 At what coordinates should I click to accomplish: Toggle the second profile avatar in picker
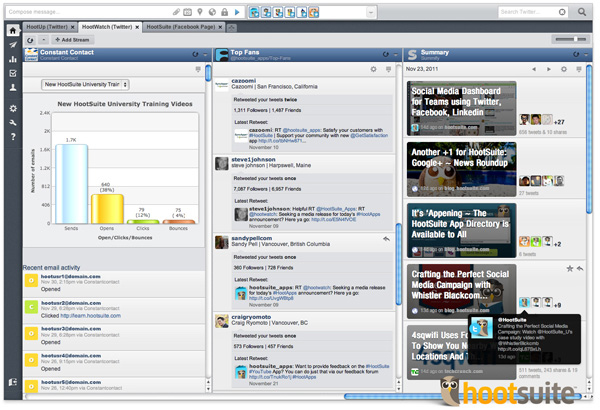coord(266,12)
